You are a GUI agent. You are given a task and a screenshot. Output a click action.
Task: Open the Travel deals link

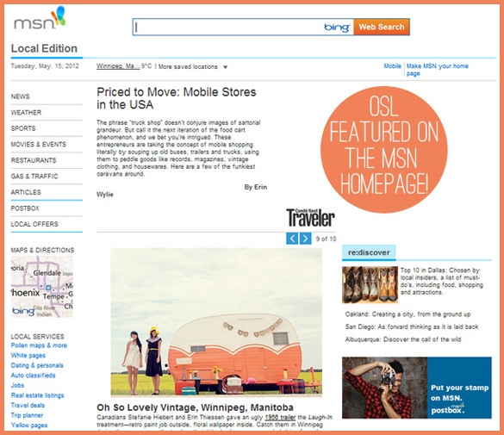coord(28,405)
